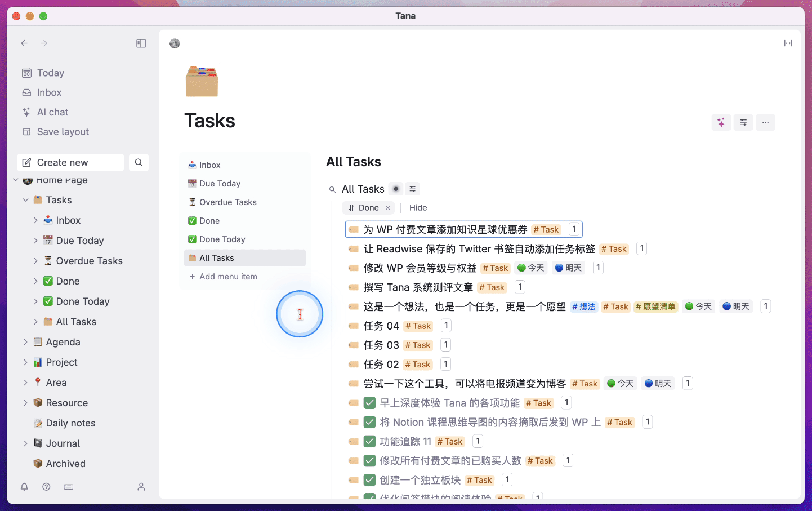This screenshot has width=812, height=511.
Task: Expand the Agenda tree node
Action: 25,342
